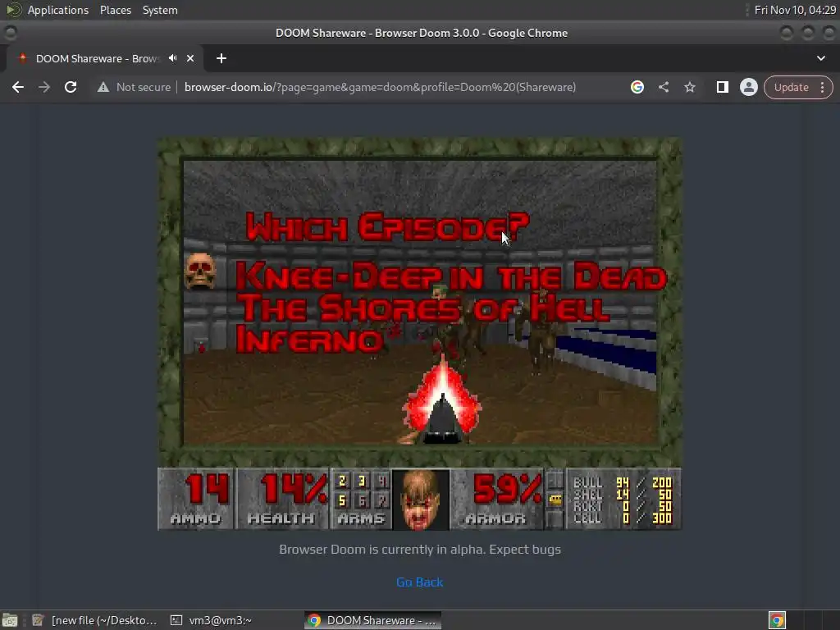840x630 pixels.
Task: Click the DOOM Shareware taskbar item
Action: point(373,620)
